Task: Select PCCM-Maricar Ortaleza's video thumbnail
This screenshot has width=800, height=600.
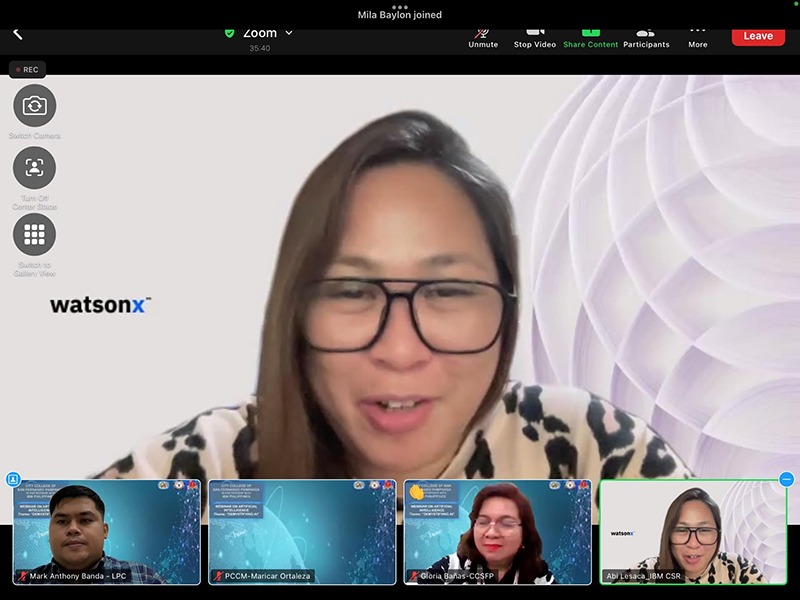Action: pos(302,531)
